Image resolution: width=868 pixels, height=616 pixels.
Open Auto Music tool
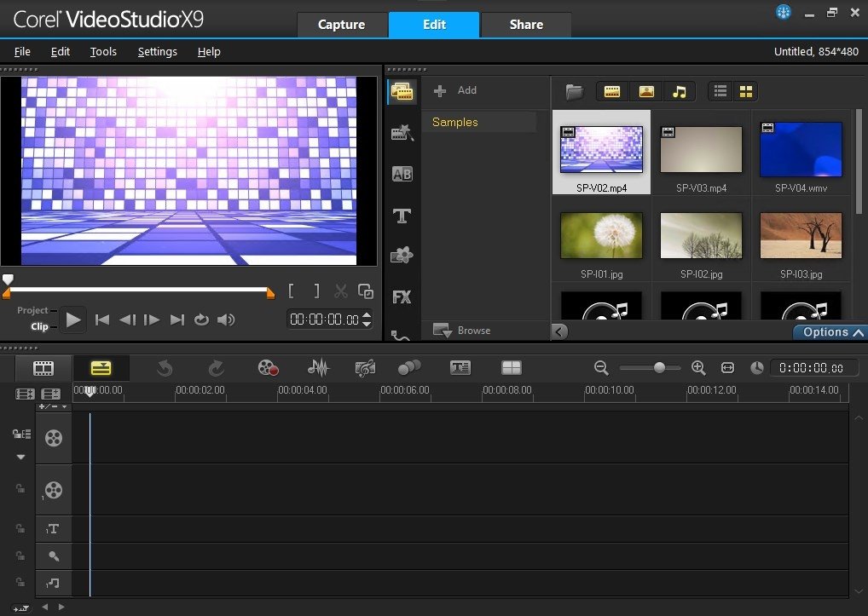coord(365,368)
